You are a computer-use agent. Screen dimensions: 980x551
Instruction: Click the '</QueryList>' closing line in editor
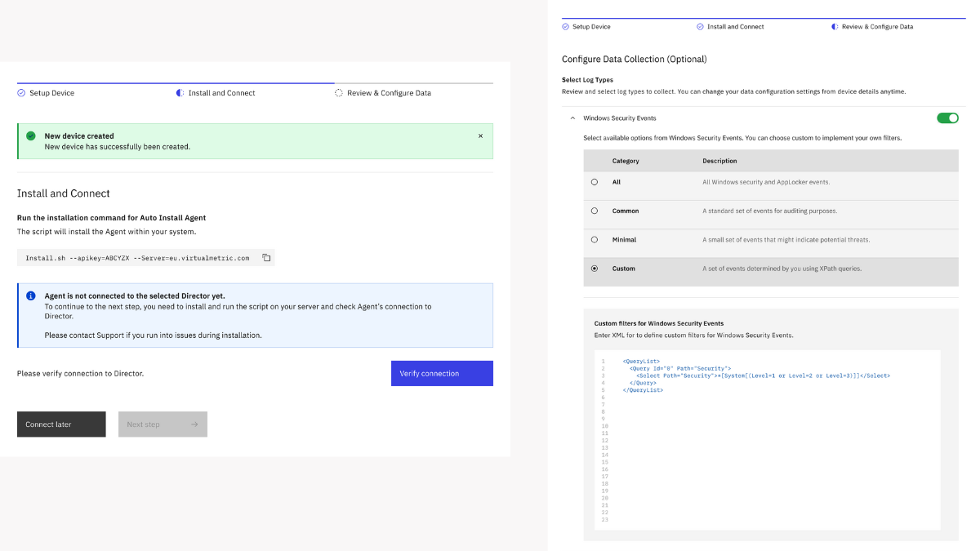coord(643,390)
